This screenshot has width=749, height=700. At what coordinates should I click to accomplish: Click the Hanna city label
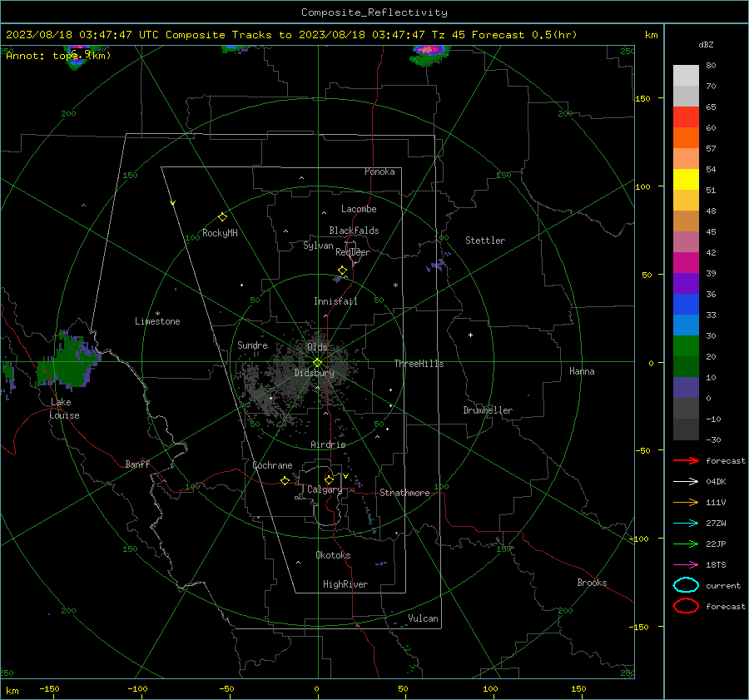tap(582, 371)
